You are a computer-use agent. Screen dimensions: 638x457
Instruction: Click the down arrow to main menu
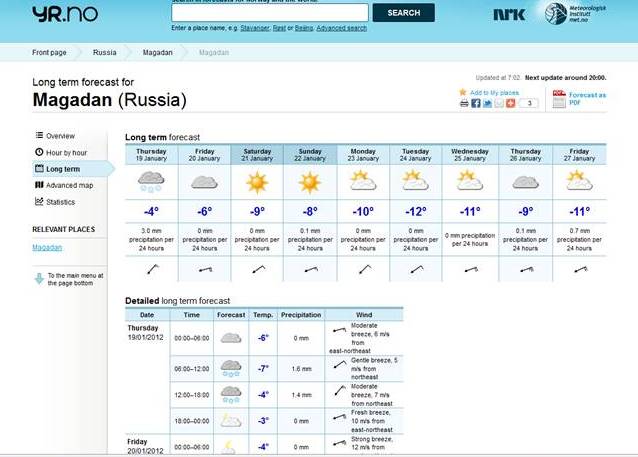39,279
